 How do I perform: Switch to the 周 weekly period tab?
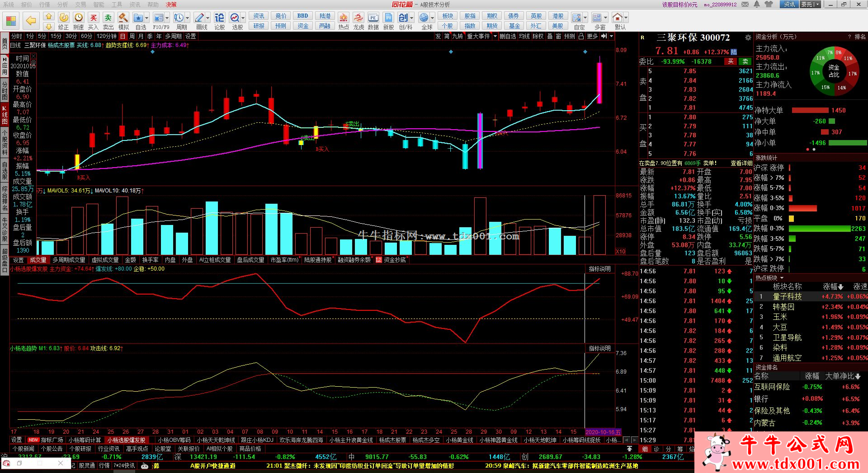132,36
